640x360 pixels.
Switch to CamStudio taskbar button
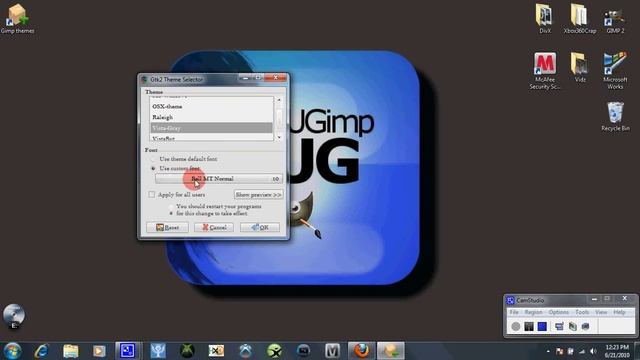128,351
